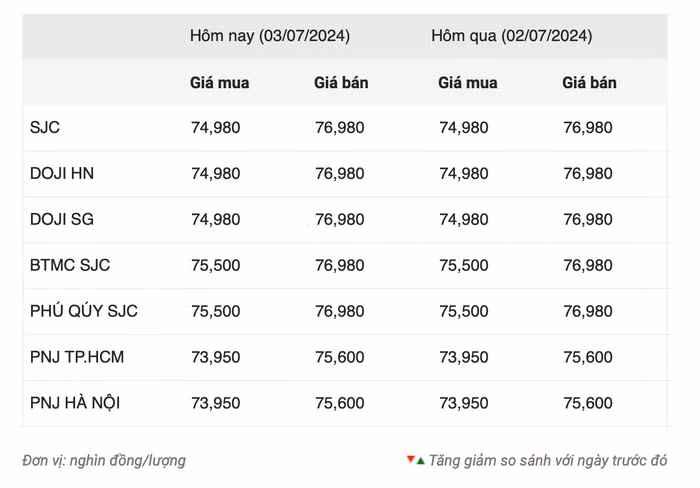Select the SJC row label
The image size is (700, 488).
tap(46, 128)
